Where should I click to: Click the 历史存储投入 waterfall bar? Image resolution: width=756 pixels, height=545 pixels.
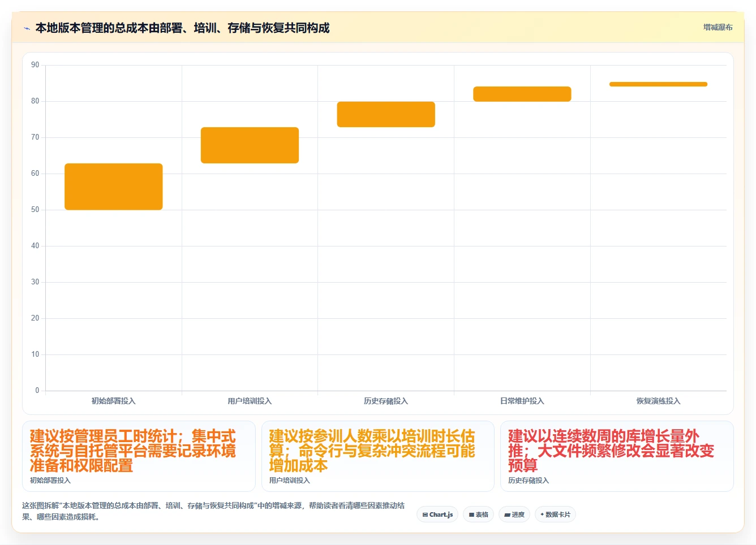386,114
